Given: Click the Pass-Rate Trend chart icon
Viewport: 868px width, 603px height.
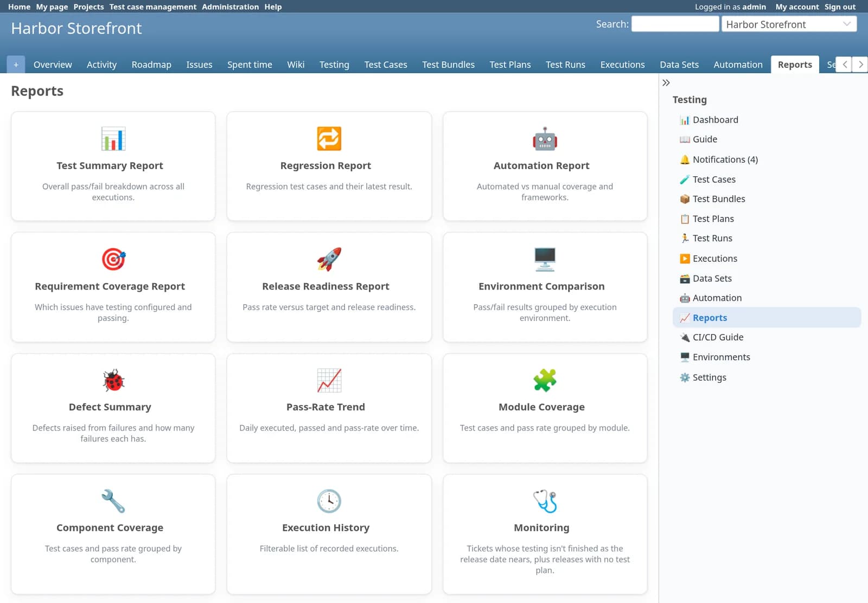Looking at the screenshot, I should pos(329,380).
